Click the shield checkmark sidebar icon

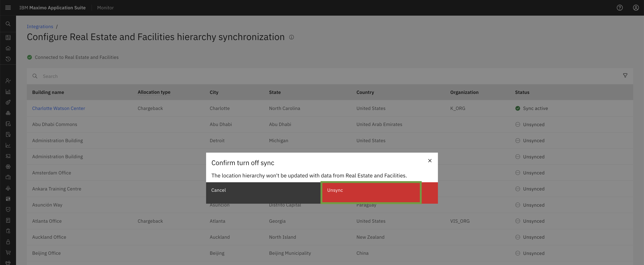(x=8, y=209)
